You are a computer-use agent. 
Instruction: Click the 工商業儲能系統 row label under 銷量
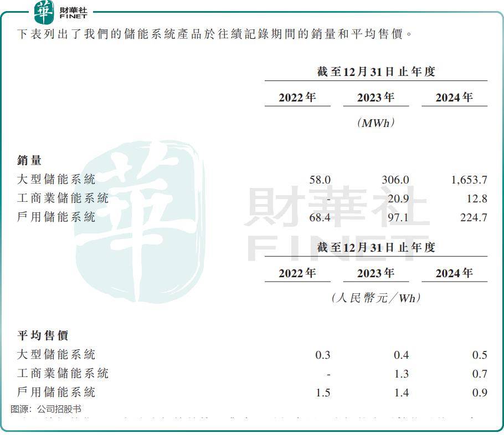tap(63, 198)
